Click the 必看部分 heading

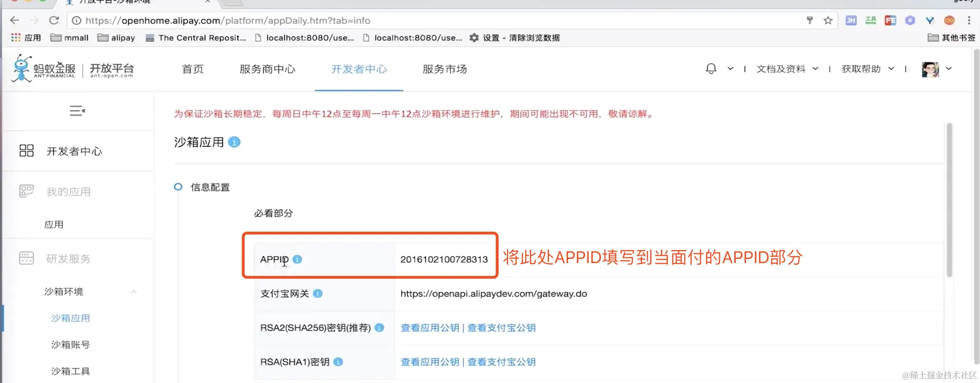click(x=273, y=214)
